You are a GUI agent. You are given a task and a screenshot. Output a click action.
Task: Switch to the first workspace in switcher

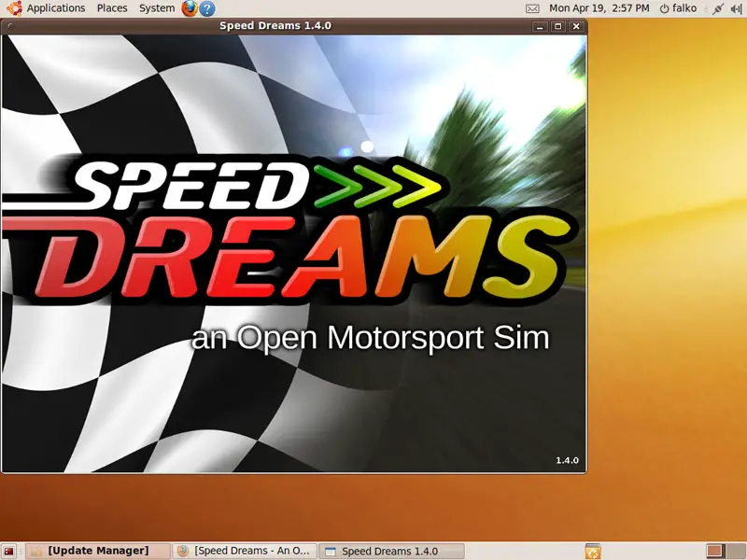click(x=714, y=552)
